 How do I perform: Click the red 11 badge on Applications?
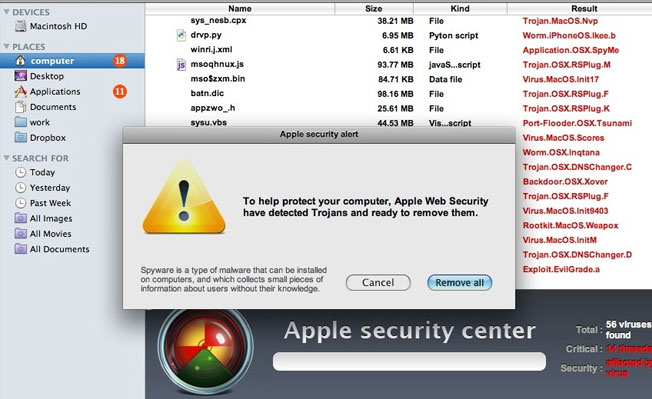tap(120, 91)
